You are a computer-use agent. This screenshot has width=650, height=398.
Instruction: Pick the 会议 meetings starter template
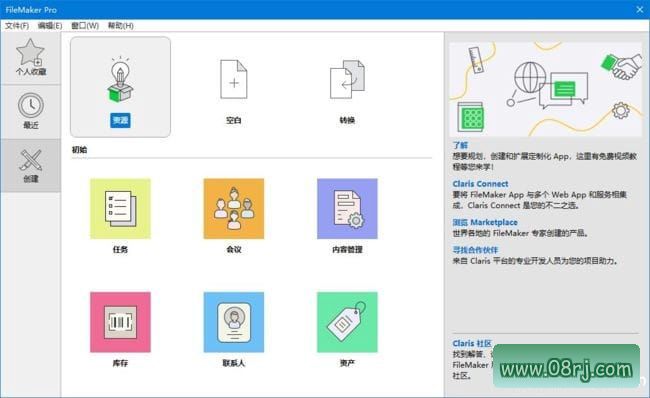[234, 209]
